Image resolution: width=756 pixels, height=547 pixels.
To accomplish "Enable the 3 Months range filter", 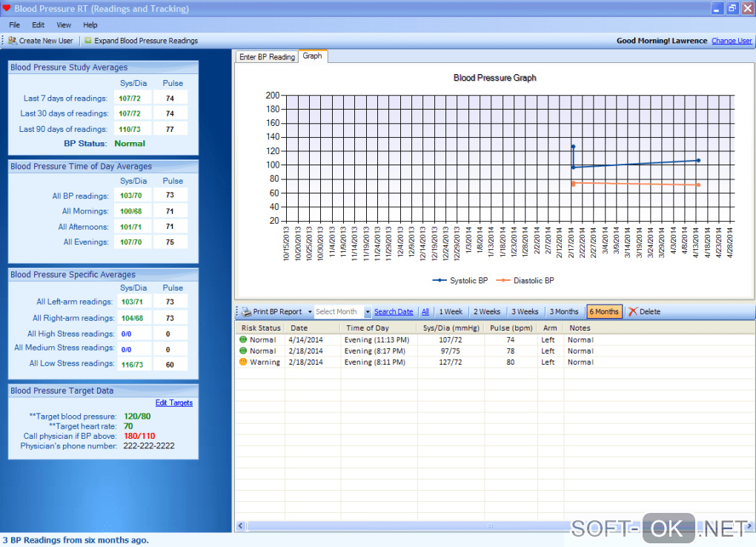I will (x=564, y=312).
